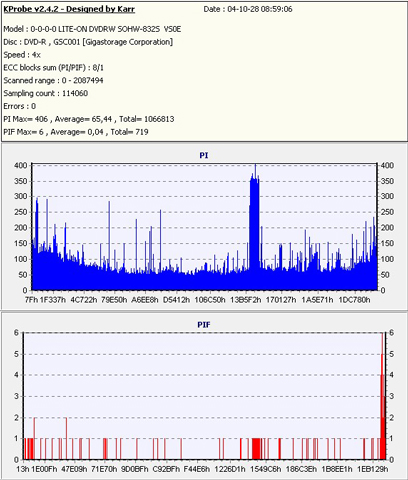Click the PI Max= 406 statistics line
Image resolution: width=408 pixels, height=480 pixels.
[x=89, y=119]
